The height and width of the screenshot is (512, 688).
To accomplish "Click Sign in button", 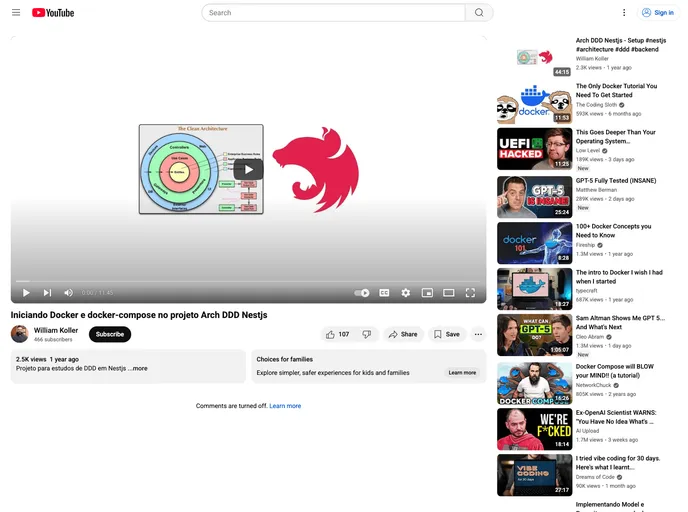I will [658, 13].
